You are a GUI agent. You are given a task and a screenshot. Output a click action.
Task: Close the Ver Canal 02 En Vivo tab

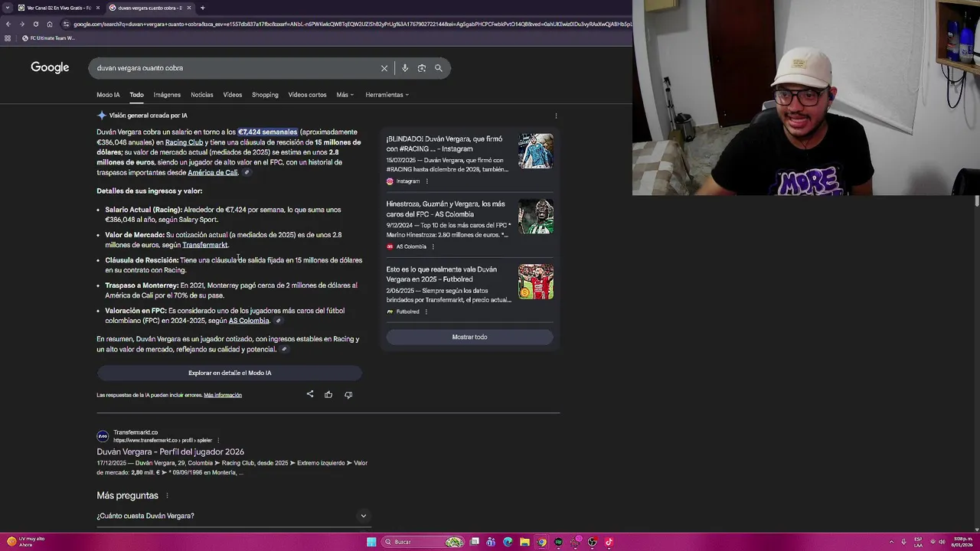point(97,8)
